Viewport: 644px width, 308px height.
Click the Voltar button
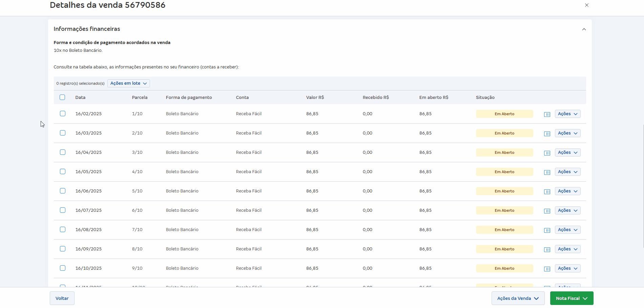click(62, 298)
